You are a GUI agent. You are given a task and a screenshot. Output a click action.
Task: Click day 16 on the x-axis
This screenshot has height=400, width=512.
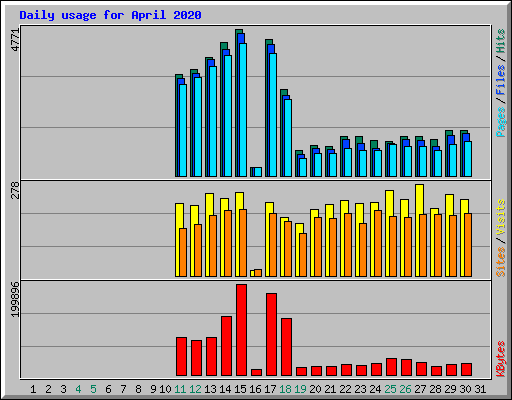[255, 389]
